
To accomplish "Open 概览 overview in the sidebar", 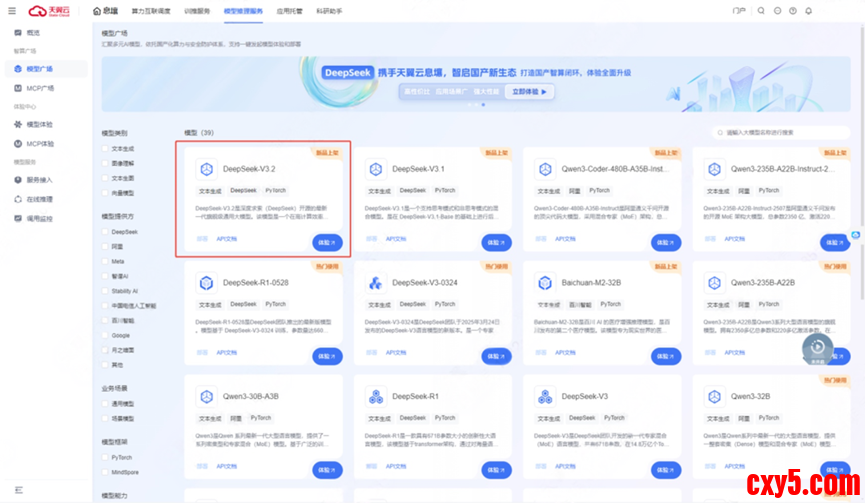I will [34, 33].
